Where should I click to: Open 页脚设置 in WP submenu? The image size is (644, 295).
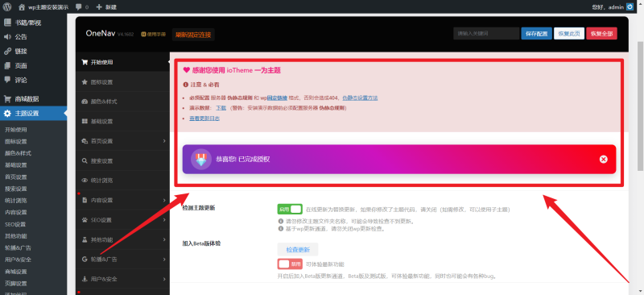tap(16, 284)
